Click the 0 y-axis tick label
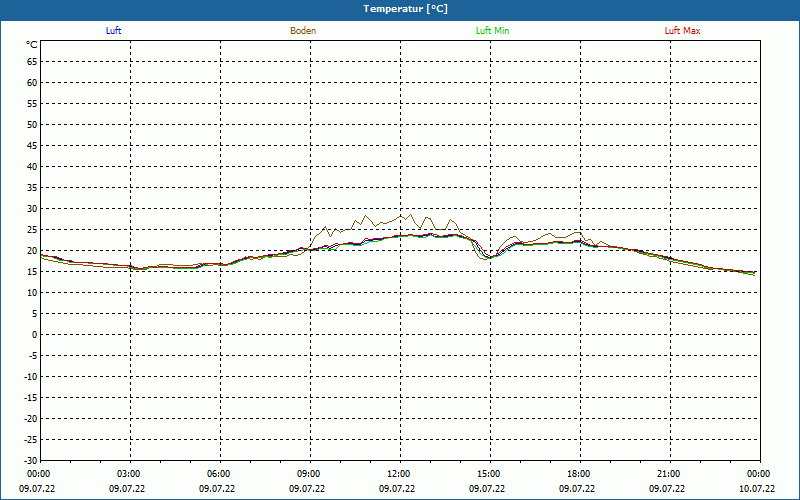 35,335
